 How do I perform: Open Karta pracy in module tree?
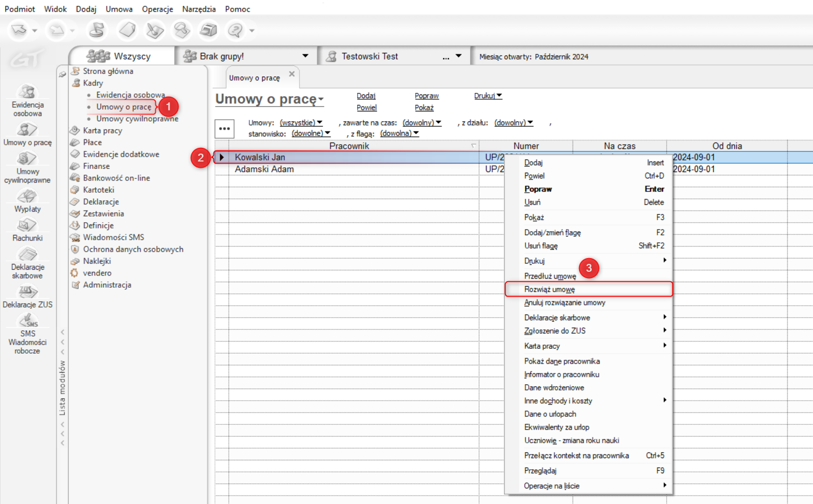point(102,130)
